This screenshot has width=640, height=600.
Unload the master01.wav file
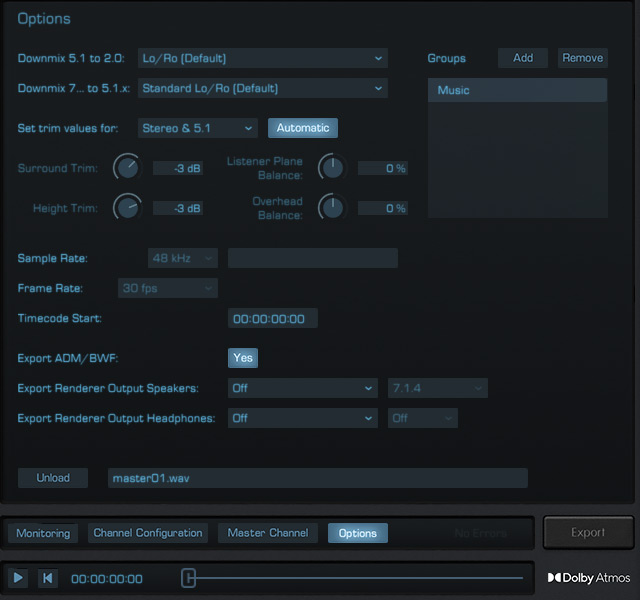53,478
